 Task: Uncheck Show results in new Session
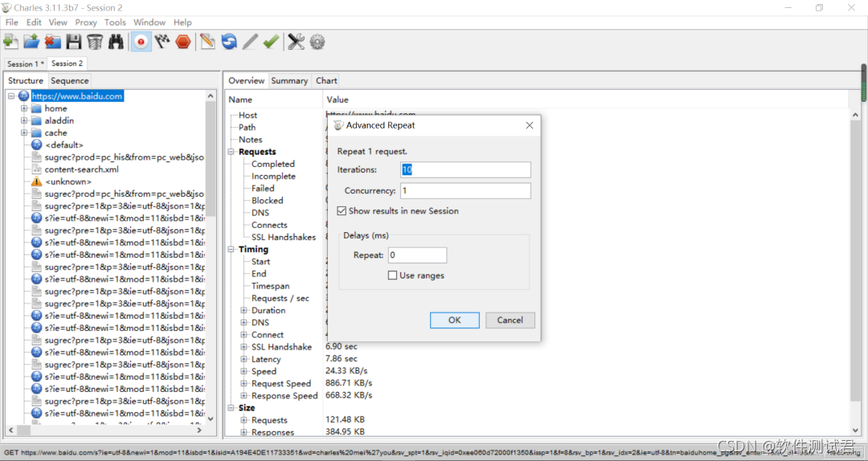(342, 211)
